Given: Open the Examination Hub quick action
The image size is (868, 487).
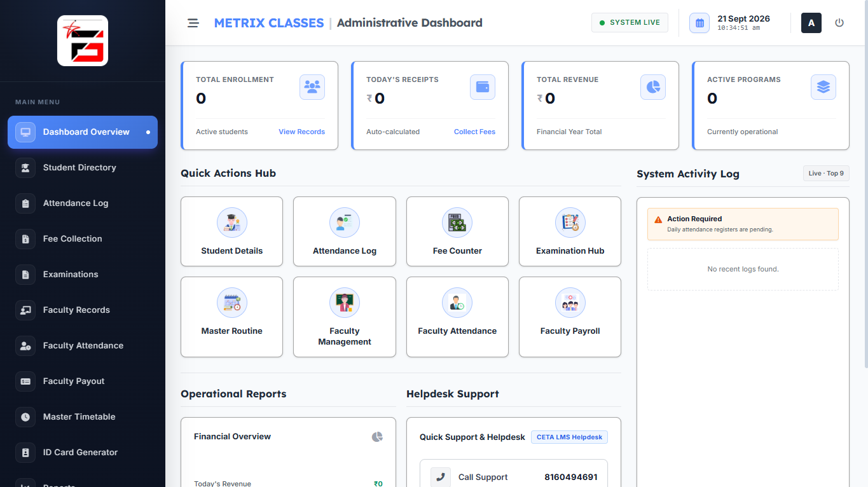Looking at the screenshot, I should pos(570,231).
